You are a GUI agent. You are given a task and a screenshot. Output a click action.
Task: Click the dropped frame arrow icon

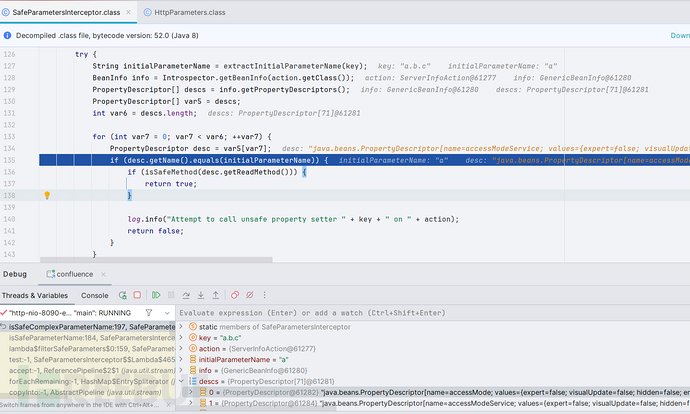pyautogui.click(x=4, y=327)
